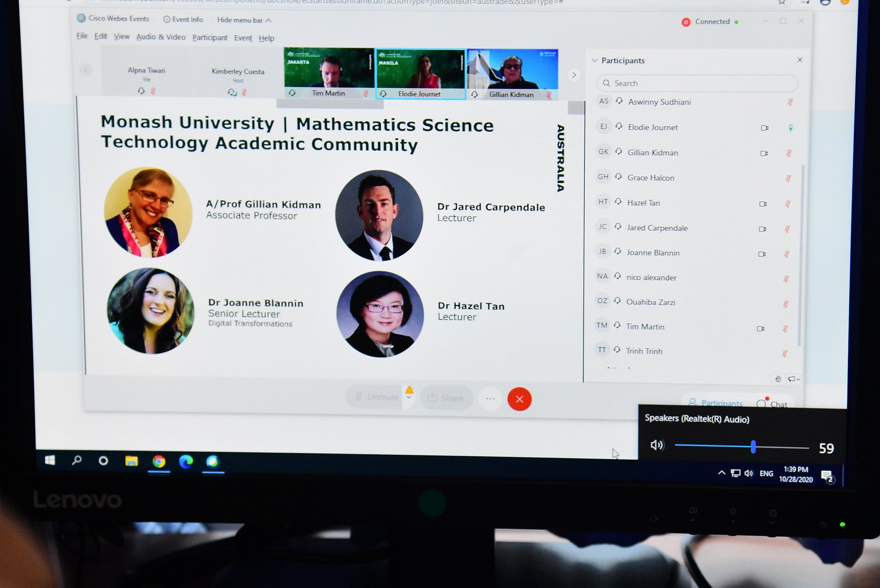Open the Participant menu
This screenshot has height=588, width=880.
[x=210, y=38]
